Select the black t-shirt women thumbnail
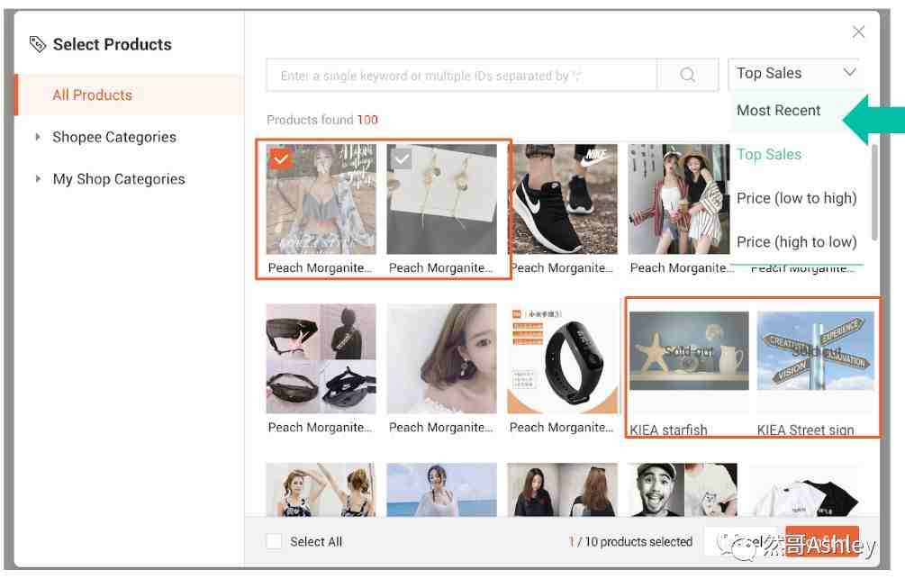The width and height of the screenshot is (905, 588). click(562, 489)
